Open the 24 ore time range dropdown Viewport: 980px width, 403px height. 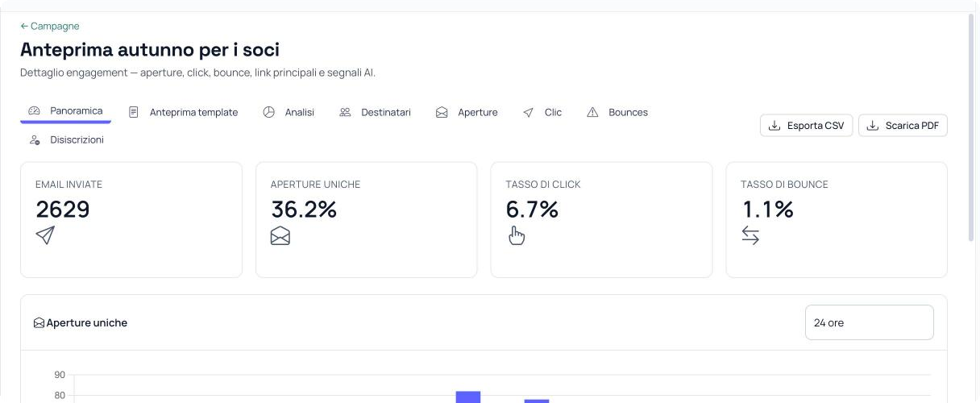(x=869, y=322)
